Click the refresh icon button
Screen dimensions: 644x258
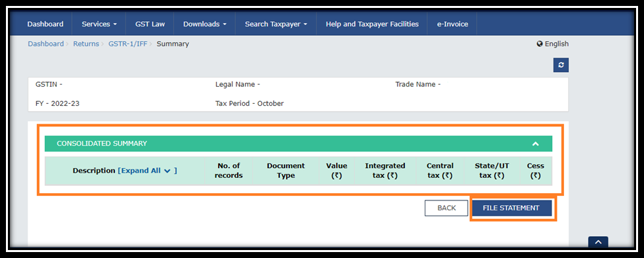561,65
